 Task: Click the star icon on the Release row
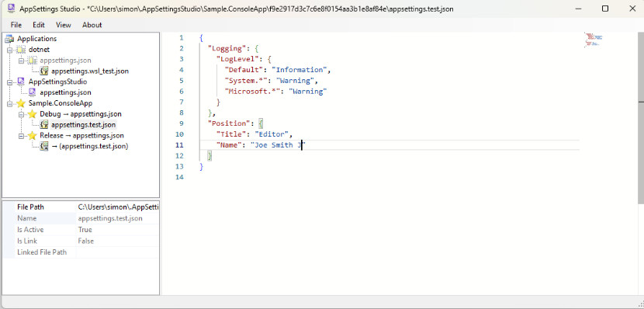point(33,135)
